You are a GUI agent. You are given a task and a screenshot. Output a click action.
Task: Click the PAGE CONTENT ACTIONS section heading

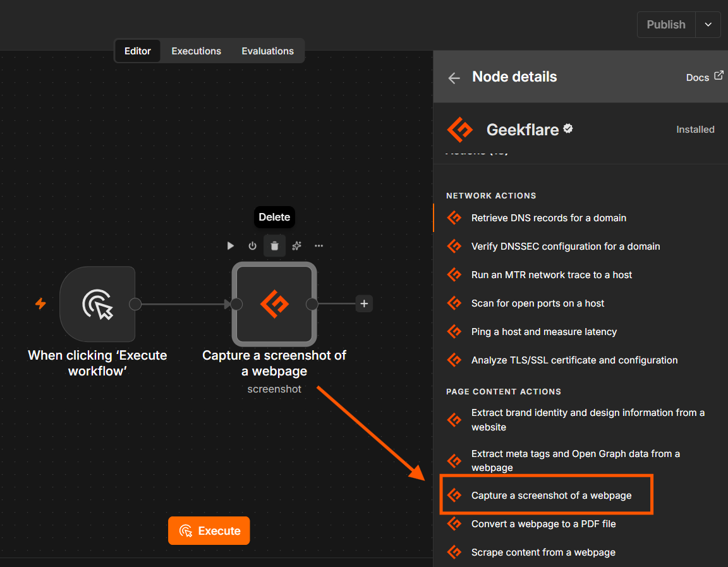[x=503, y=391]
